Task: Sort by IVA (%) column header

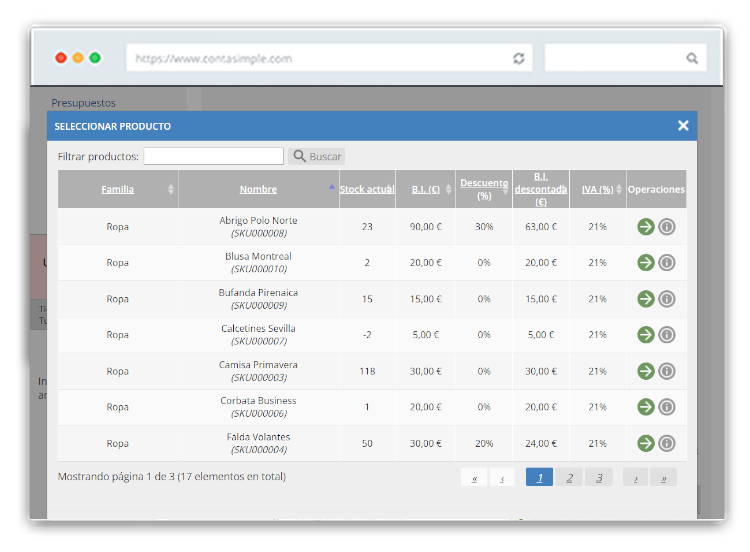Action: [597, 189]
